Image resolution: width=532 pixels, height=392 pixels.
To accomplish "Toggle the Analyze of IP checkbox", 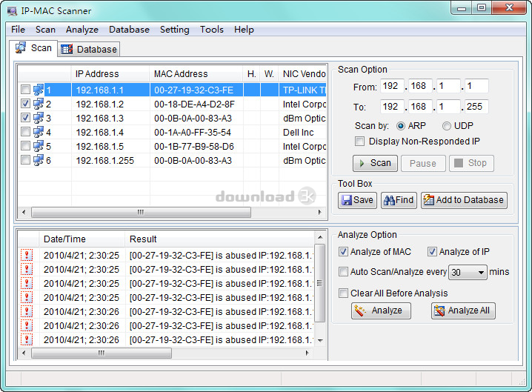I will pos(432,252).
